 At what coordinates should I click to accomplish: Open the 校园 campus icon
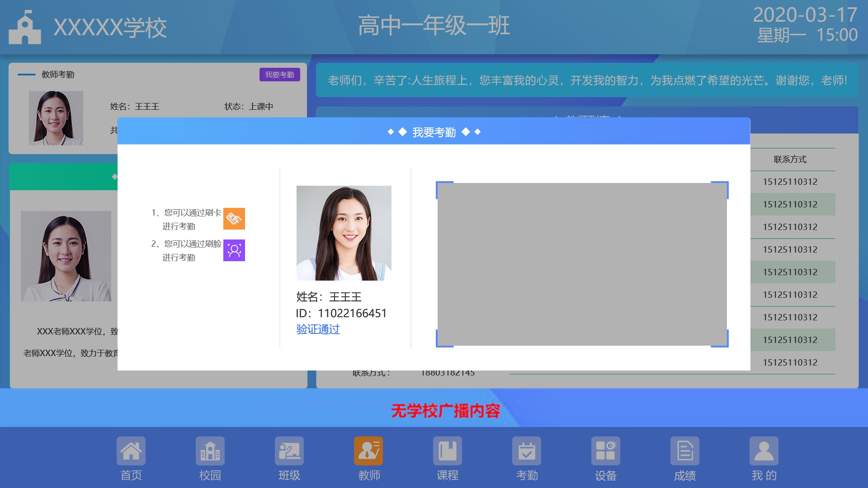[210, 451]
